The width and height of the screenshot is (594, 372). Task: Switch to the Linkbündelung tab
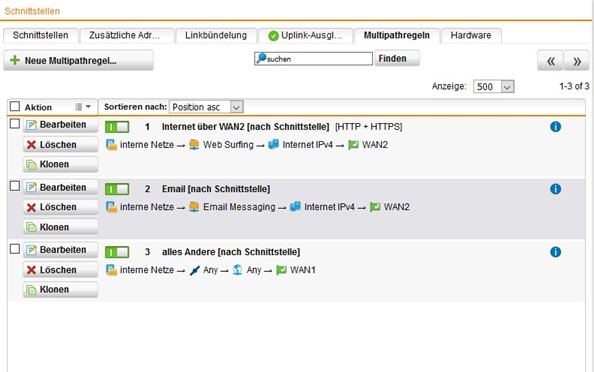216,36
